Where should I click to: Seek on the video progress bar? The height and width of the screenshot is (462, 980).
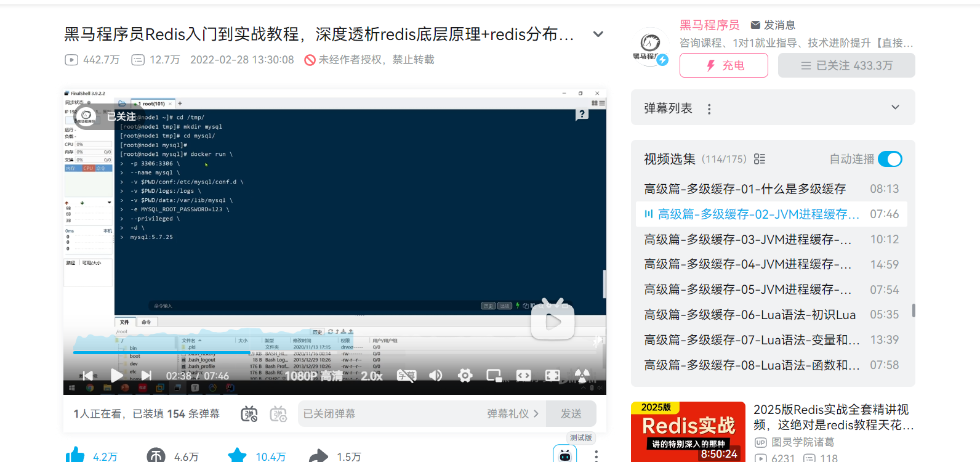click(x=335, y=353)
